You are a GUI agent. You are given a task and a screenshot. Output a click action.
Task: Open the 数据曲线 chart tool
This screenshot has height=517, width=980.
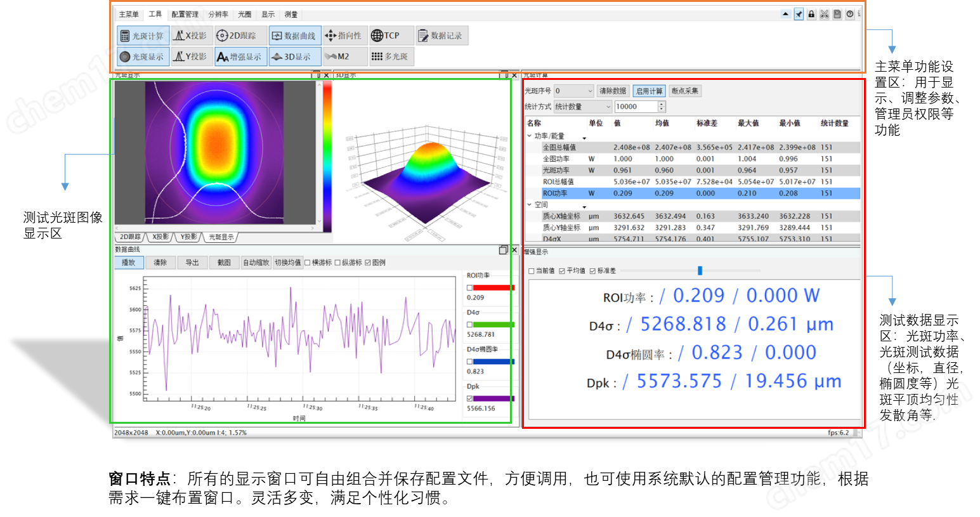pos(294,36)
